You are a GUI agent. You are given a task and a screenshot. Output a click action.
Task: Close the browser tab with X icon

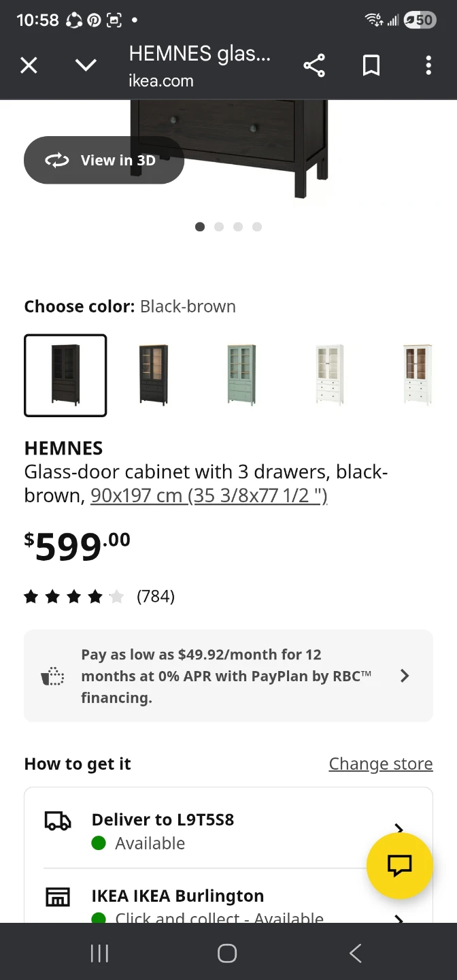[x=29, y=65]
